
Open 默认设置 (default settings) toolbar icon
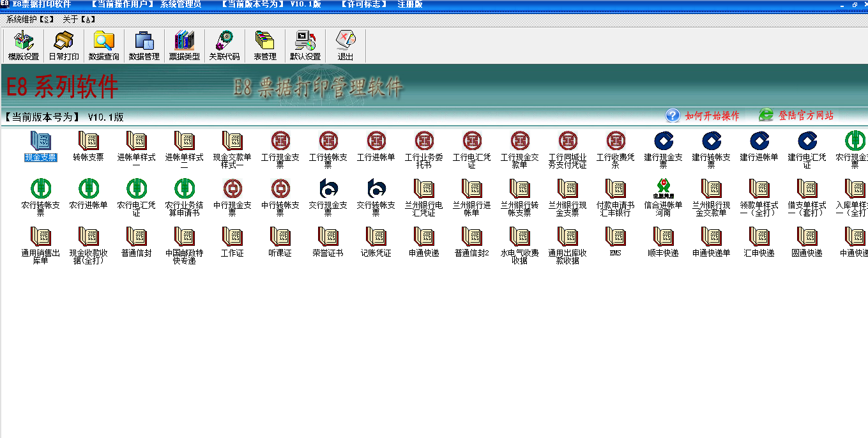[305, 46]
